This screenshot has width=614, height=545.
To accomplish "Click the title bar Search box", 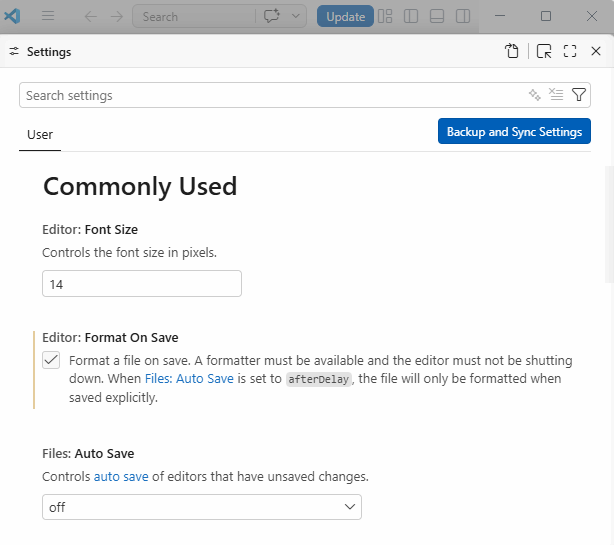I will [194, 16].
